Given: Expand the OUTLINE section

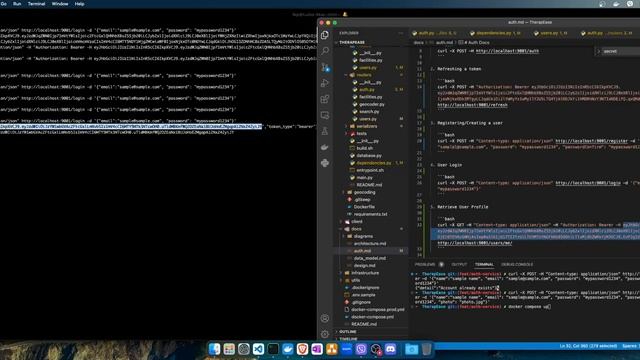Looking at the screenshot, I should (347, 332).
